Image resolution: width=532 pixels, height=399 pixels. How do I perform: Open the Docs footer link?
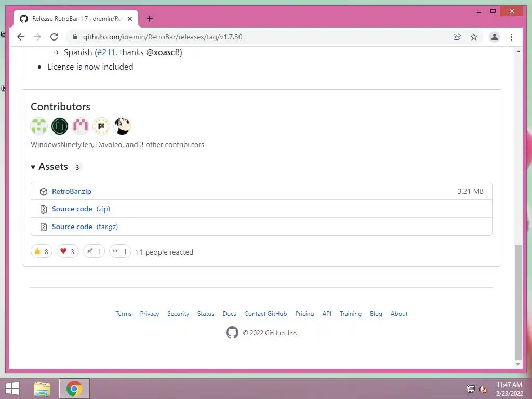(229, 314)
